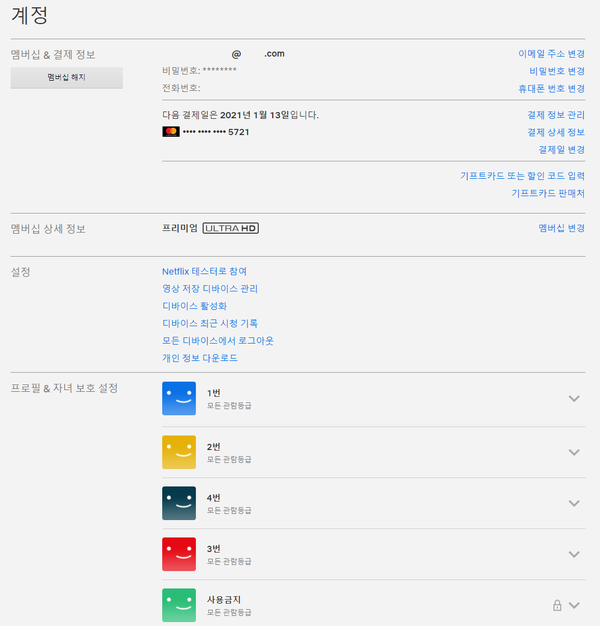600x626 pixels.
Task: Expand the 사용금지 profile chevron
Action: tap(574, 606)
